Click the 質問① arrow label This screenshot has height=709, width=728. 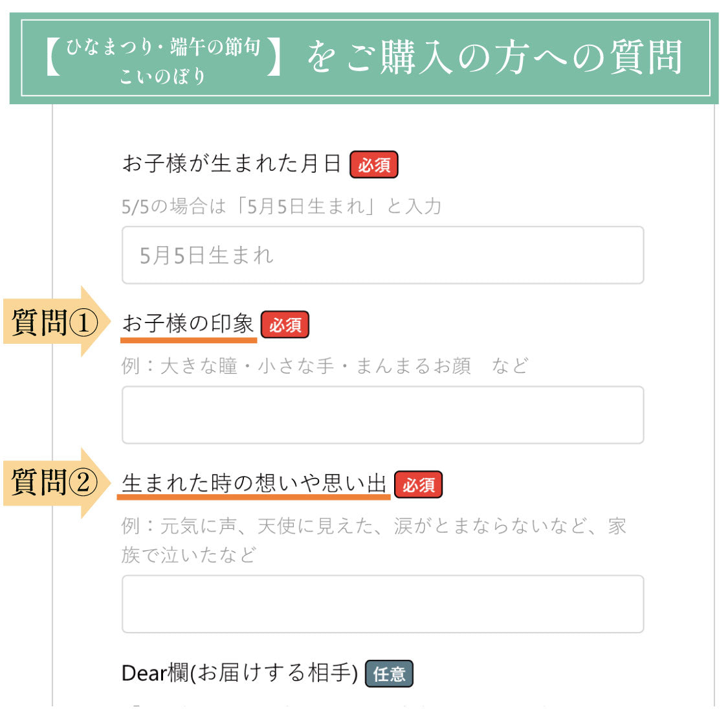[57, 322]
